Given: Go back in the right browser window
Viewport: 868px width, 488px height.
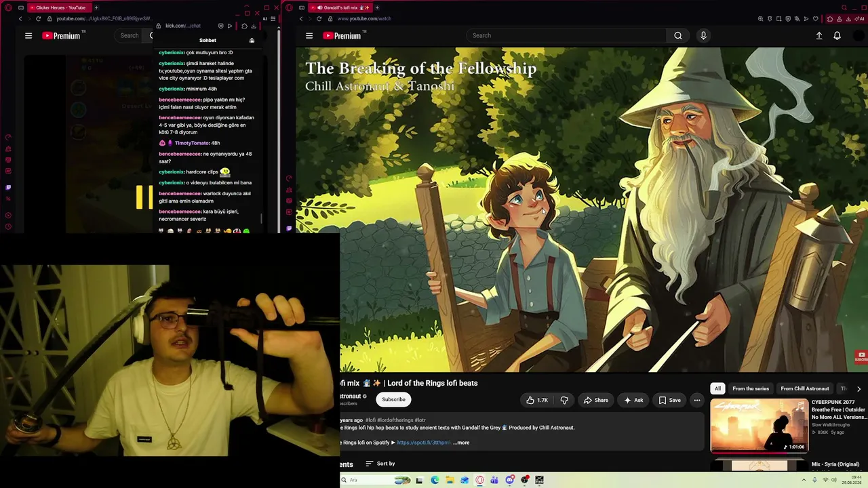Looking at the screenshot, I should pos(301,19).
